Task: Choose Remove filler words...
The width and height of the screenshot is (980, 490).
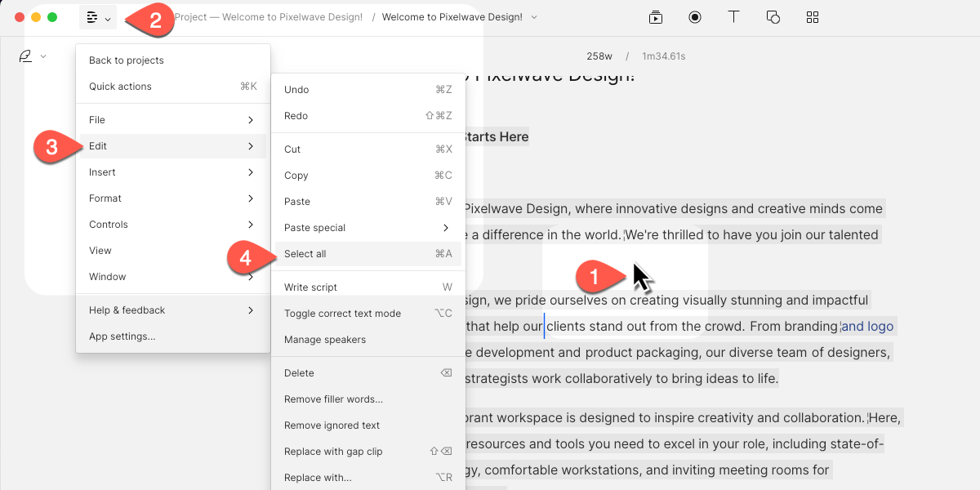Action: [368, 399]
